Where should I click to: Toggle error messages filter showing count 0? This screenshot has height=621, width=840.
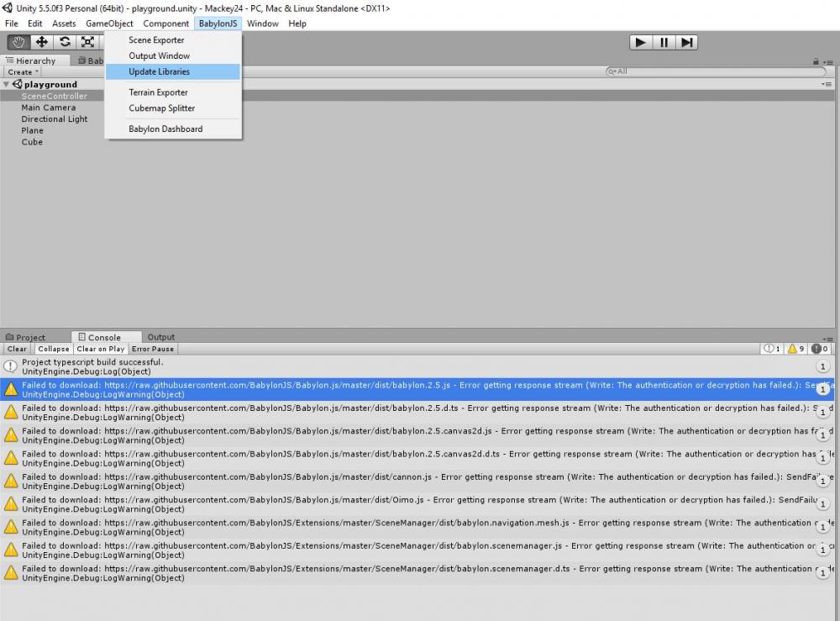click(820, 349)
